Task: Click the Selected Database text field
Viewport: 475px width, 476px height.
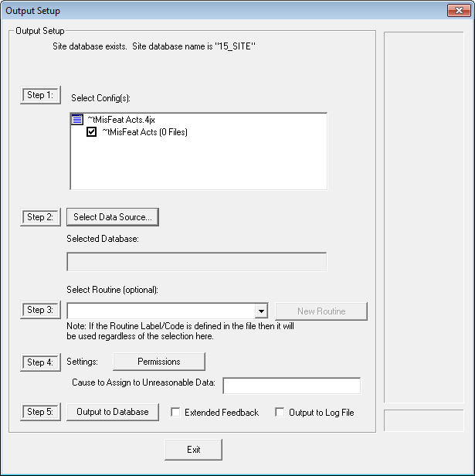Action: point(197,262)
